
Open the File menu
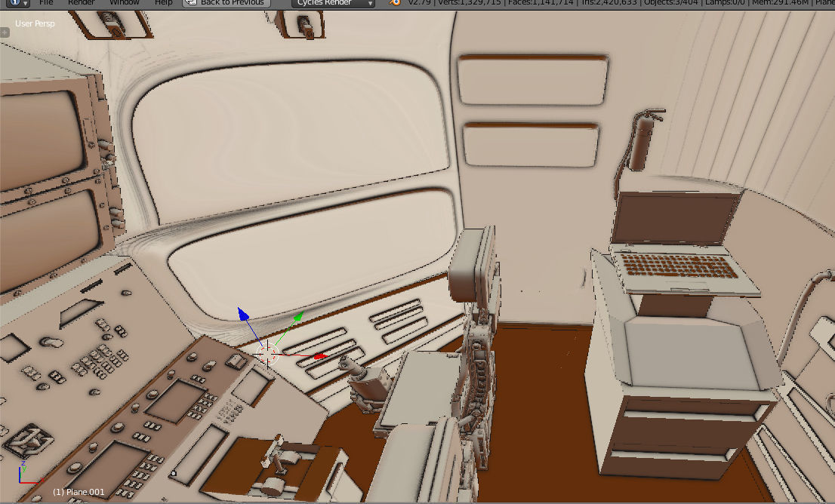(46, 3)
